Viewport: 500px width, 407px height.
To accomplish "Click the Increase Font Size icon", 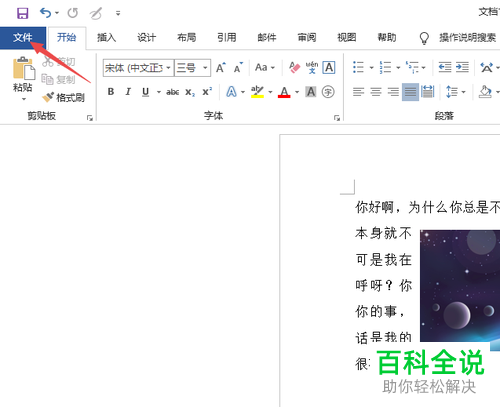I will tap(221, 68).
